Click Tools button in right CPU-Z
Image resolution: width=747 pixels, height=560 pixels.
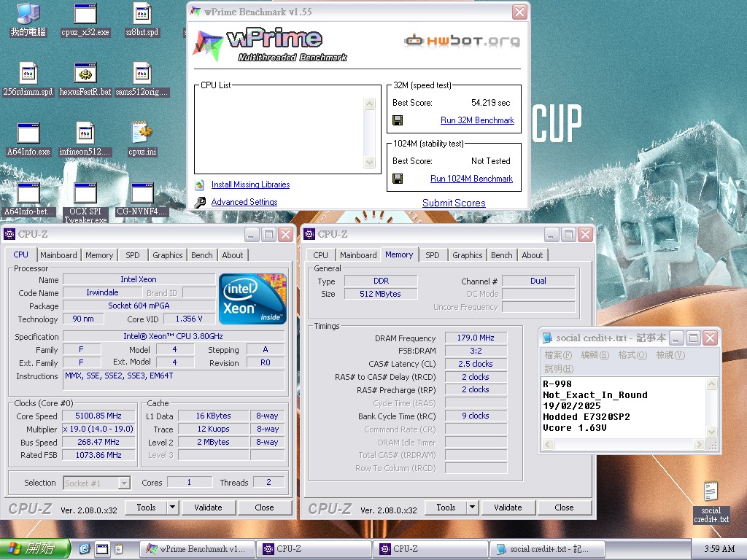coord(446,507)
